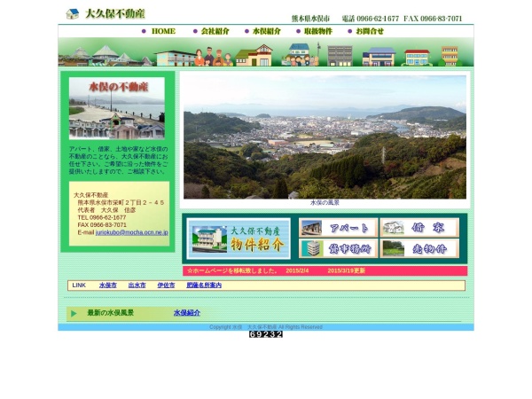Go to the 水俣紹介 menu page
The width and height of the screenshot is (532, 399).
267,31
